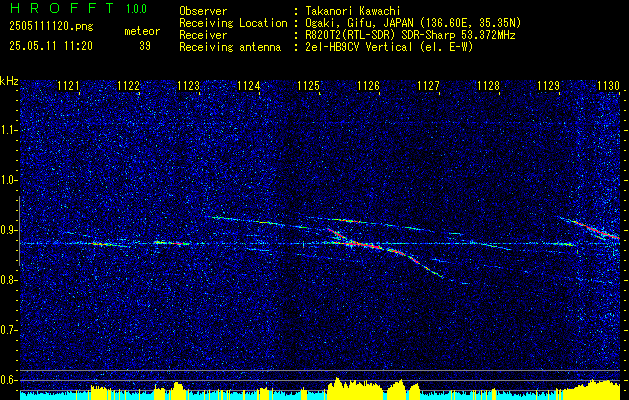Viewport: 629px width, 400px height.
Task: Click the 1121 time axis marker
Action: (x=69, y=86)
